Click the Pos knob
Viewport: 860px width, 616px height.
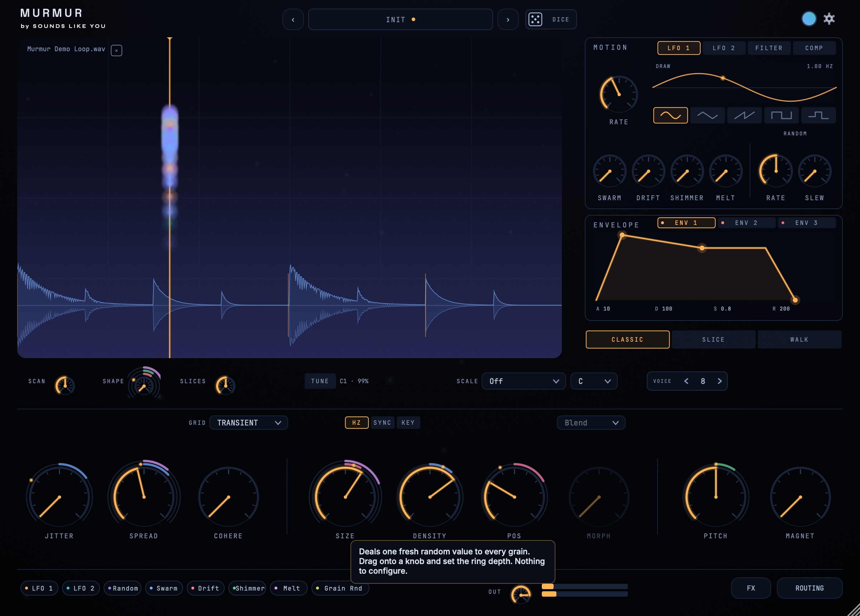pyautogui.click(x=514, y=497)
